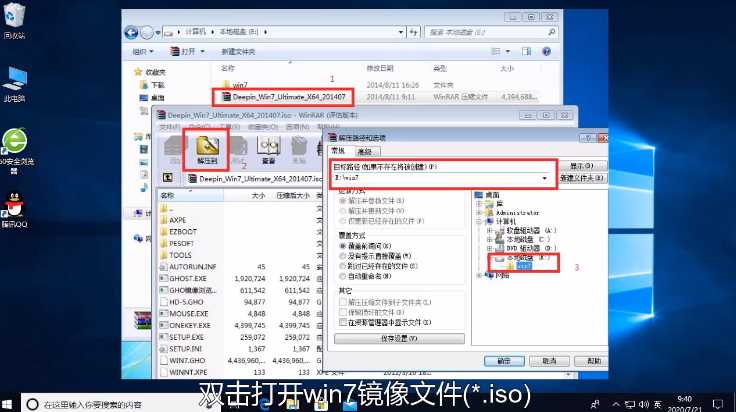Image resolution: width=736 pixels, height=412 pixels.
Task: Open WinRAR's 收藏夹 (Favorites) menu
Action: (261, 127)
